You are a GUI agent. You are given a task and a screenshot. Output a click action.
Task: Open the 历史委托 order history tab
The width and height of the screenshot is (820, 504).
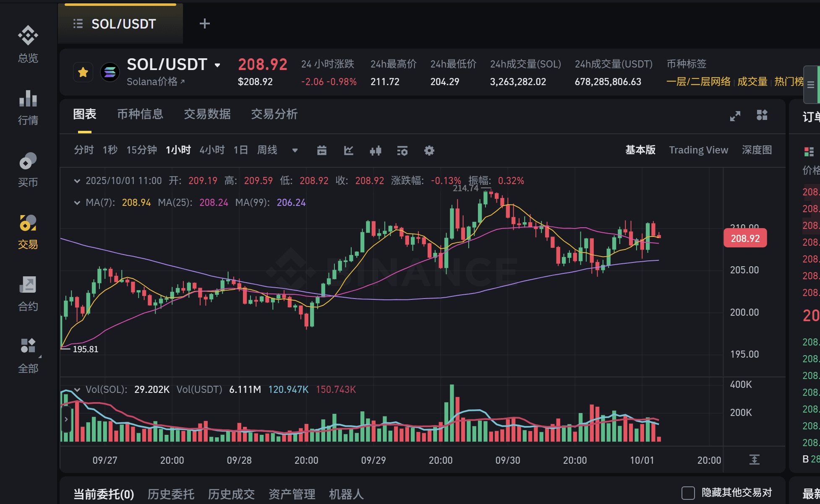171,494
